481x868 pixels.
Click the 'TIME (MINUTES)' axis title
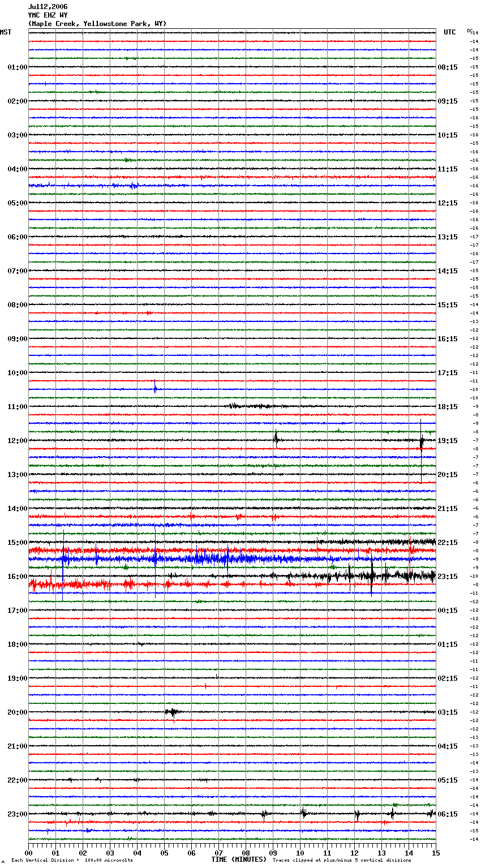pos(239,860)
